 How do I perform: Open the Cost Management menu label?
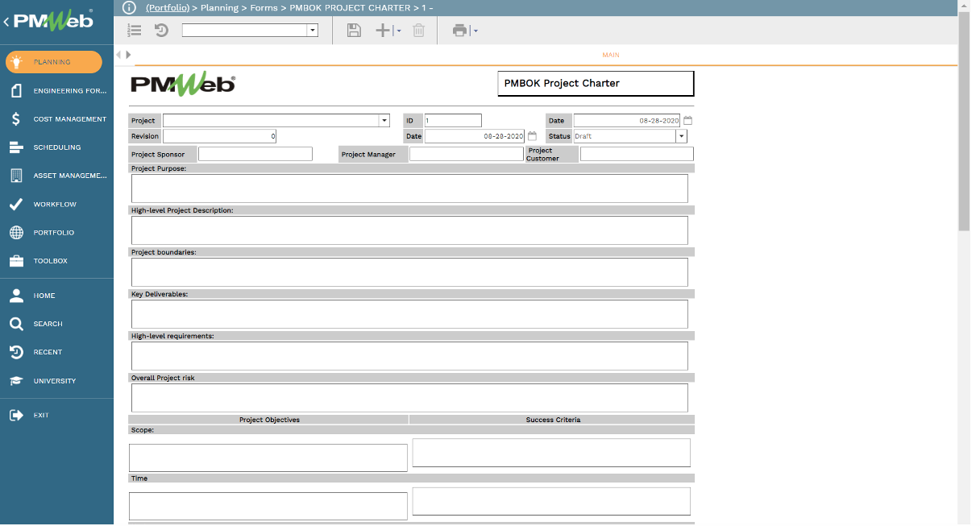tap(70, 119)
